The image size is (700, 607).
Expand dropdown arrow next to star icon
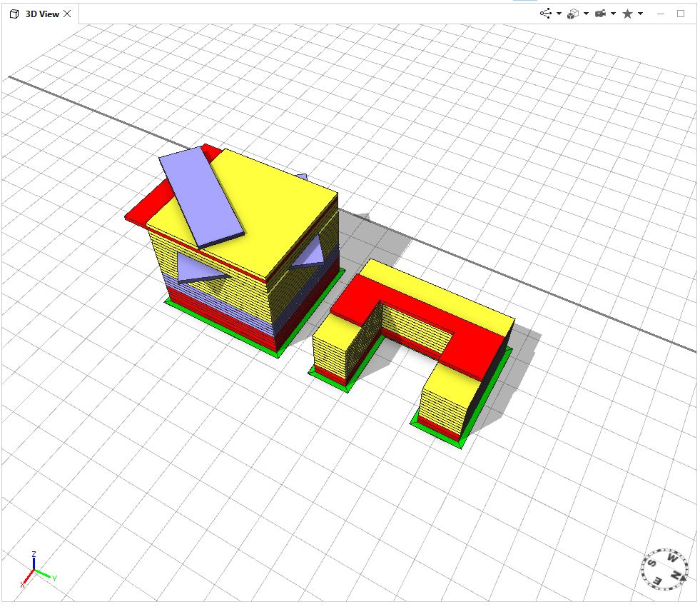pyautogui.click(x=641, y=14)
